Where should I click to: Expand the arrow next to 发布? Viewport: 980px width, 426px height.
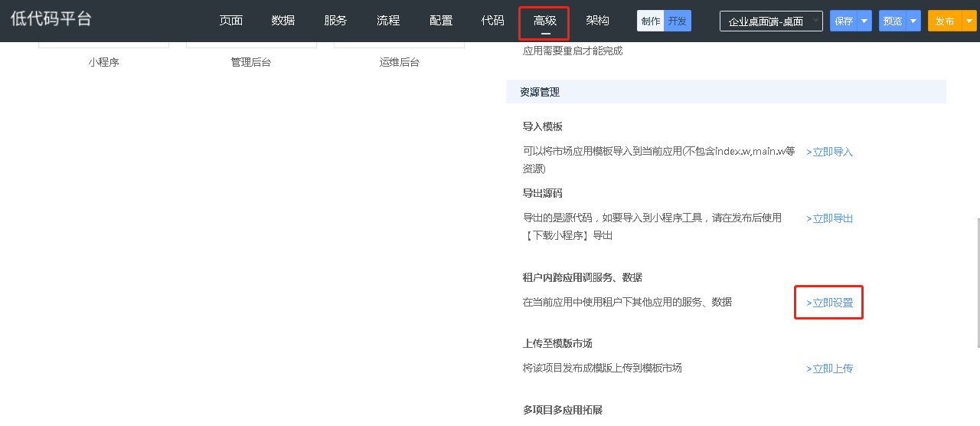click(969, 21)
